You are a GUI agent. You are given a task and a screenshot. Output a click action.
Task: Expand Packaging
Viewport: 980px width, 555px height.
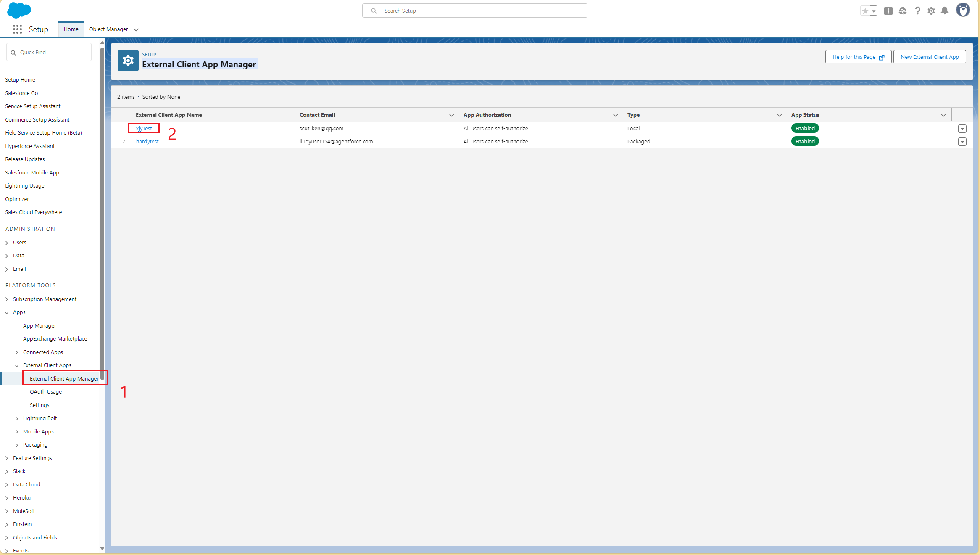click(17, 445)
